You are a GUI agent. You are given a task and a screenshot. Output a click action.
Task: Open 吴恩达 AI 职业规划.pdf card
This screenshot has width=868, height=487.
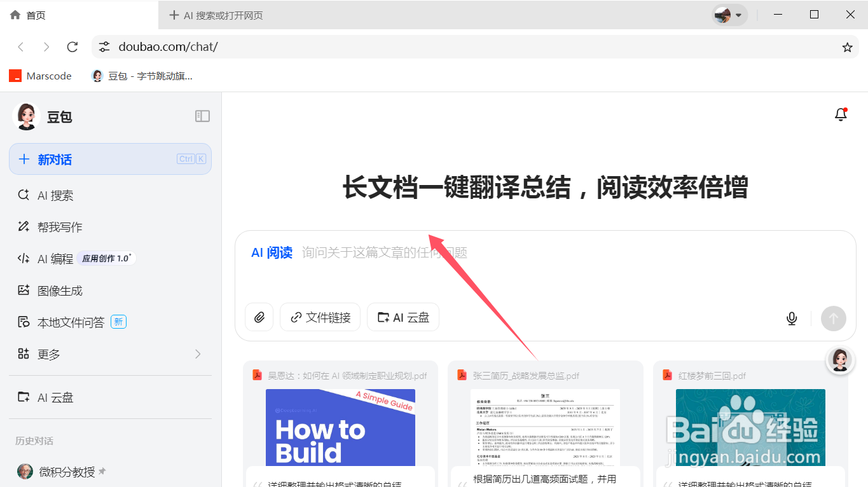[x=340, y=423]
